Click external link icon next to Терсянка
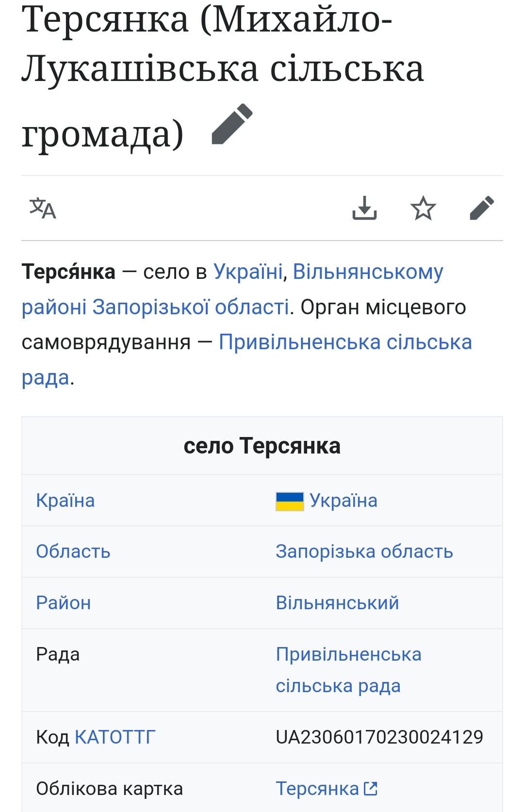The image size is (524, 812). coord(371,789)
